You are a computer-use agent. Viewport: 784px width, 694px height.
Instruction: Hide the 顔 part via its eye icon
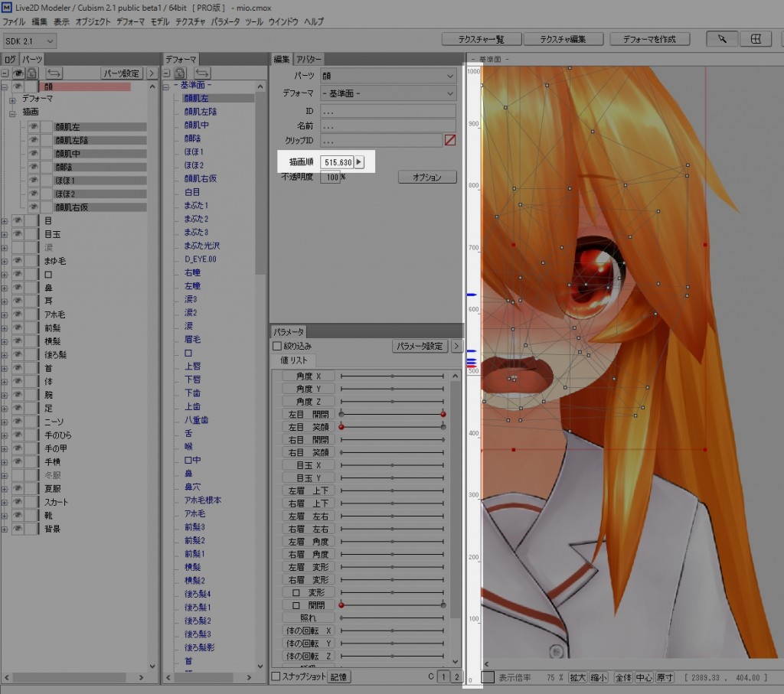pyautogui.click(x=18, y=86)
